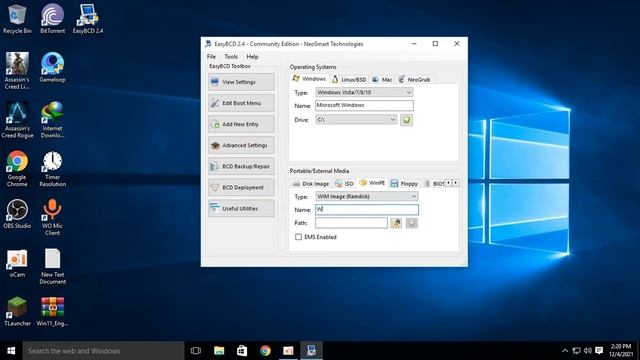Viewport: 640px width, 360px height.
Task: Click the View Settings button
Action: (x=241, y=82)
